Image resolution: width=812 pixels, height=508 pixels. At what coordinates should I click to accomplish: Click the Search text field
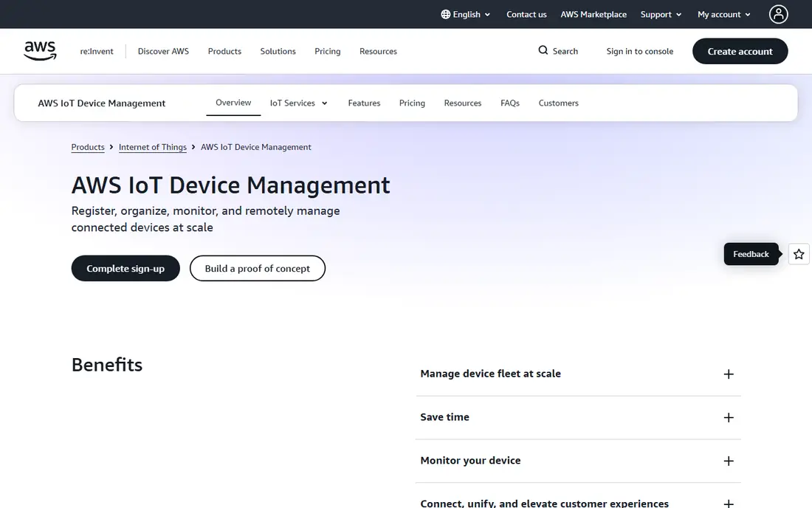point(565,51)
